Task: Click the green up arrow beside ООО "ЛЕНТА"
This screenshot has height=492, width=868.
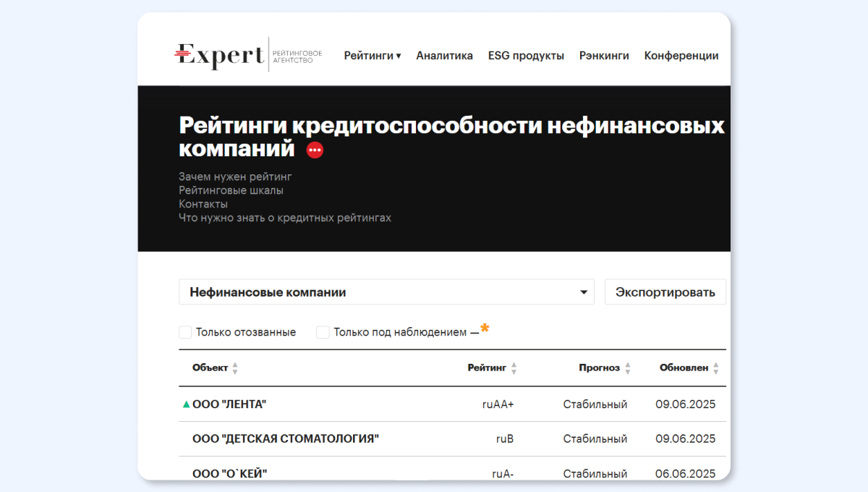Action: pyautogui.click(x=187, y=404)
